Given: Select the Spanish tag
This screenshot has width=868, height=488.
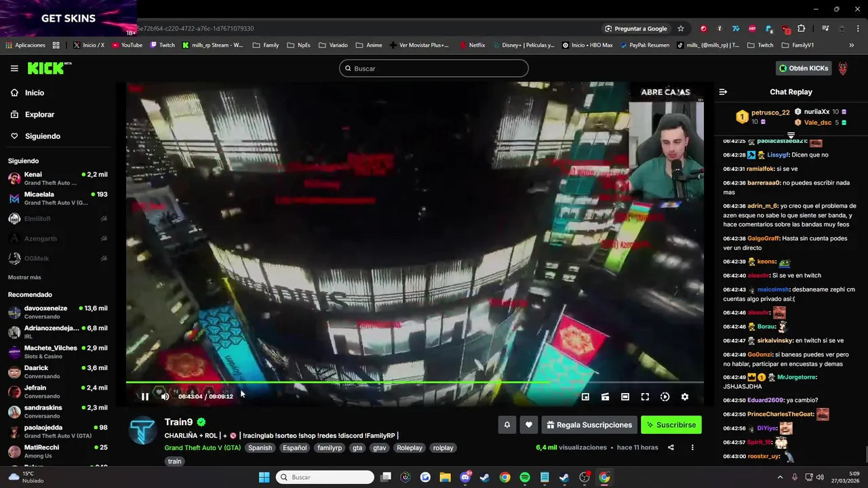Looking at the screenshot, I should point(260,448).
